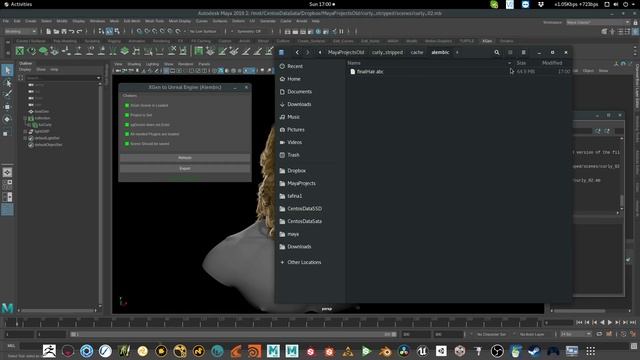Click Refresh button in XGen export dialog
The image size is (640, 360).
click(x=185, y=158)
